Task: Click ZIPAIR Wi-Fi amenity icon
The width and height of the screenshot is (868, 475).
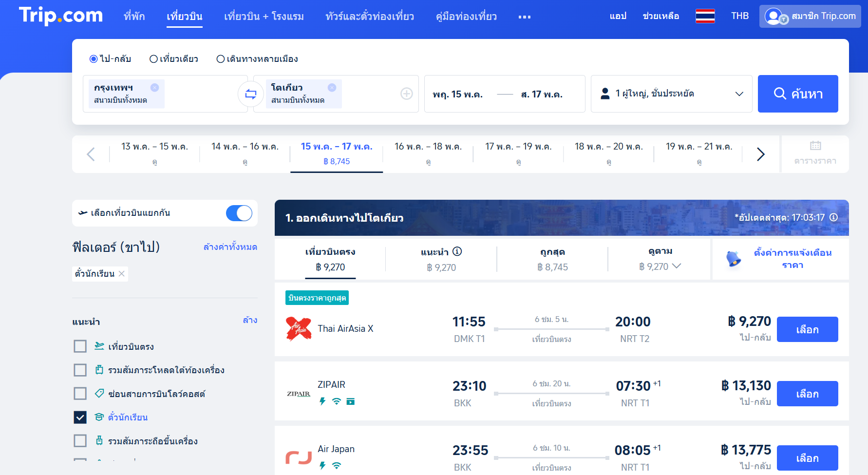Action: coord(336,401)
